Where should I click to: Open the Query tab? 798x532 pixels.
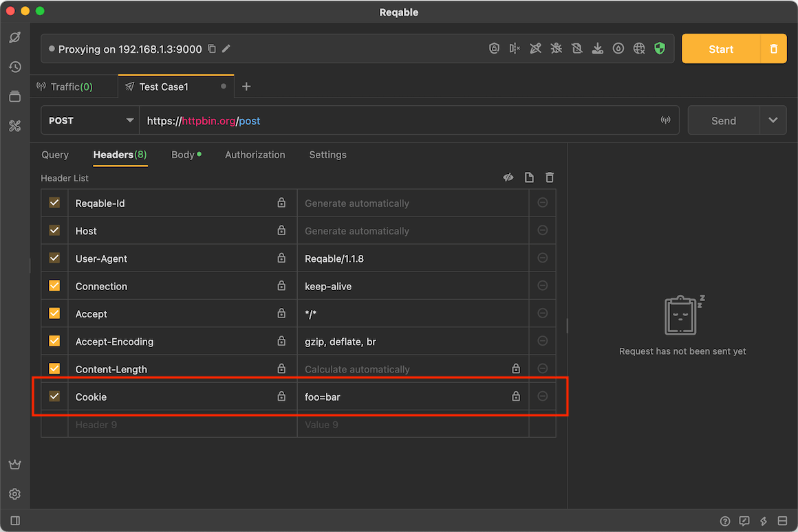(55, 155)
